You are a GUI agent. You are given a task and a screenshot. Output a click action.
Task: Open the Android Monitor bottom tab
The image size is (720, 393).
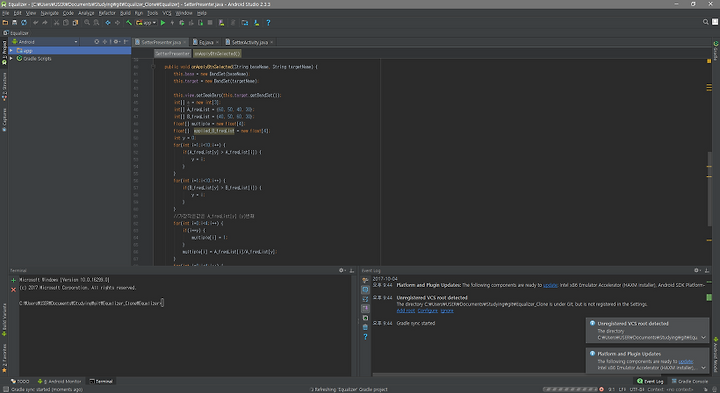(60, 381)
